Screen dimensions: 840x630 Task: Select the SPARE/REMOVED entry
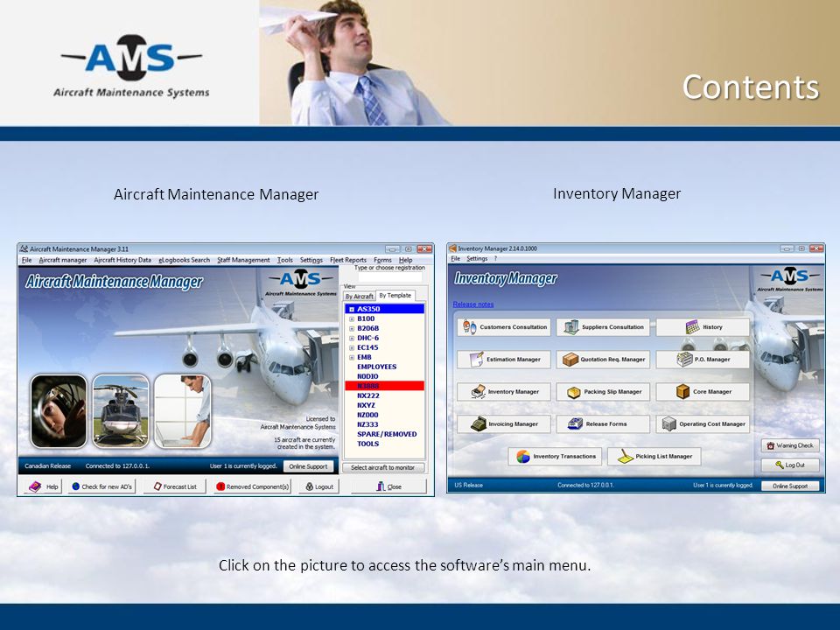coord(387,435)
